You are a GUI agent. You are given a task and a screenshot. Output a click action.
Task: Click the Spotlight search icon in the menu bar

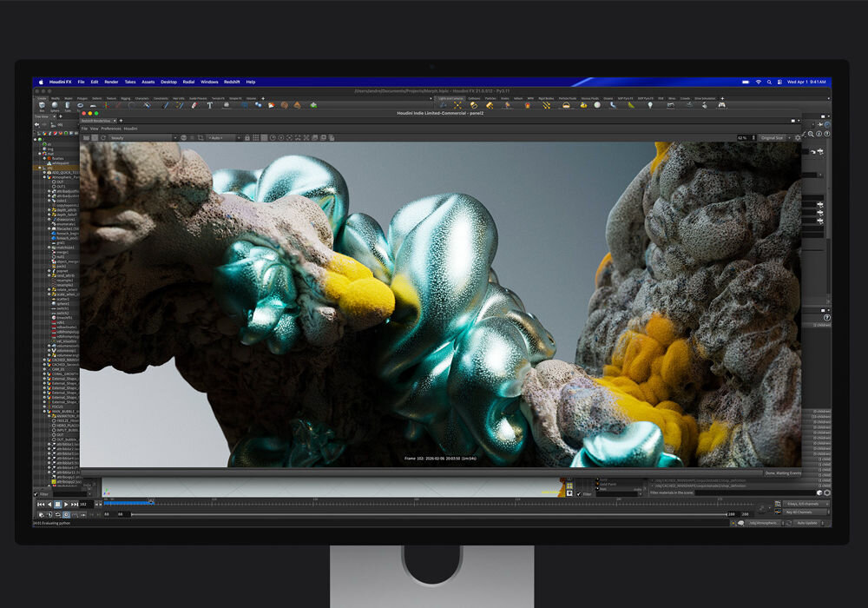click(x=768, y=82)
